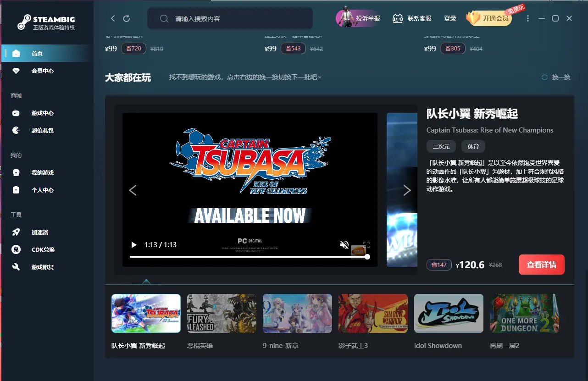Viewport: 588px width, 381px height.
Task: Click the 登录 login link
Action: 450,18
